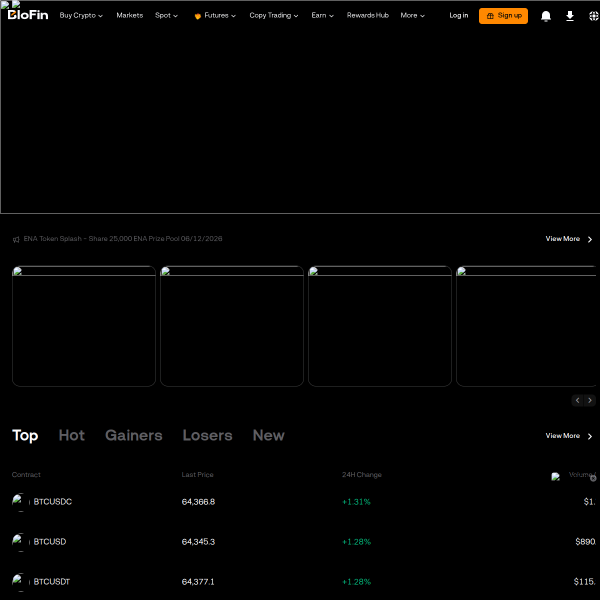Click the Log in link

[458, 15]
